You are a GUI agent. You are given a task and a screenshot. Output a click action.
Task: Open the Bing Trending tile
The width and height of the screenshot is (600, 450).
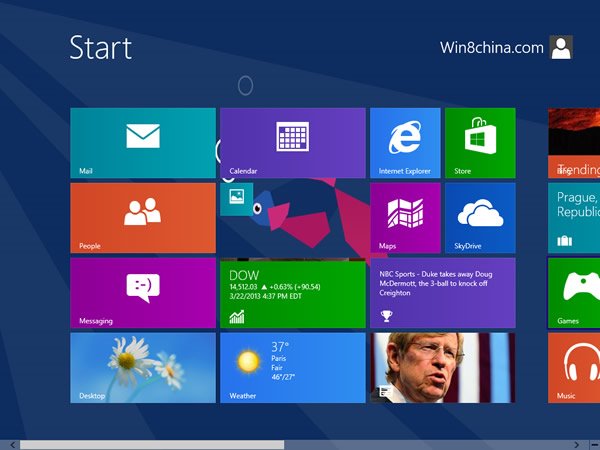coord(574,143)
